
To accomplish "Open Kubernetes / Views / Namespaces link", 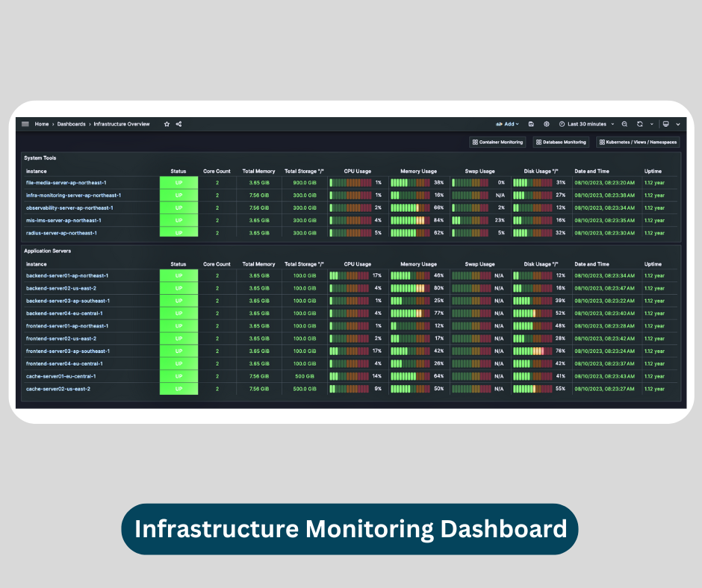I will point(636,142).
